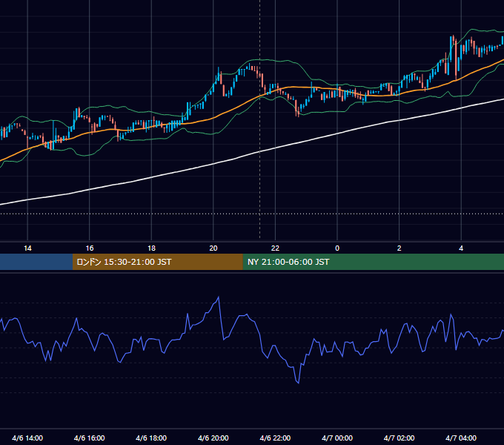Click the 4/6 18:00 date label
Image resolution: width=504 pixels, height=445 pixels.
pos(151,438)
